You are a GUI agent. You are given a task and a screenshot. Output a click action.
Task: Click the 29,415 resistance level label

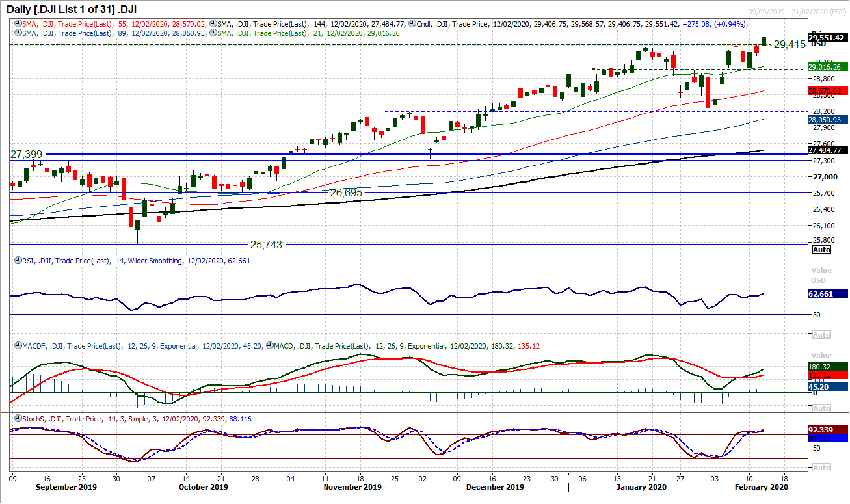tap(790, 45)
